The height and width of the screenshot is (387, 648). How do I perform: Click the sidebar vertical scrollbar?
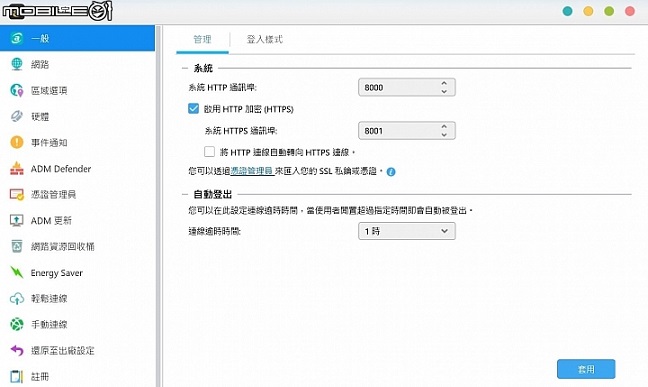pyautogui.click(x=158, y=206)
